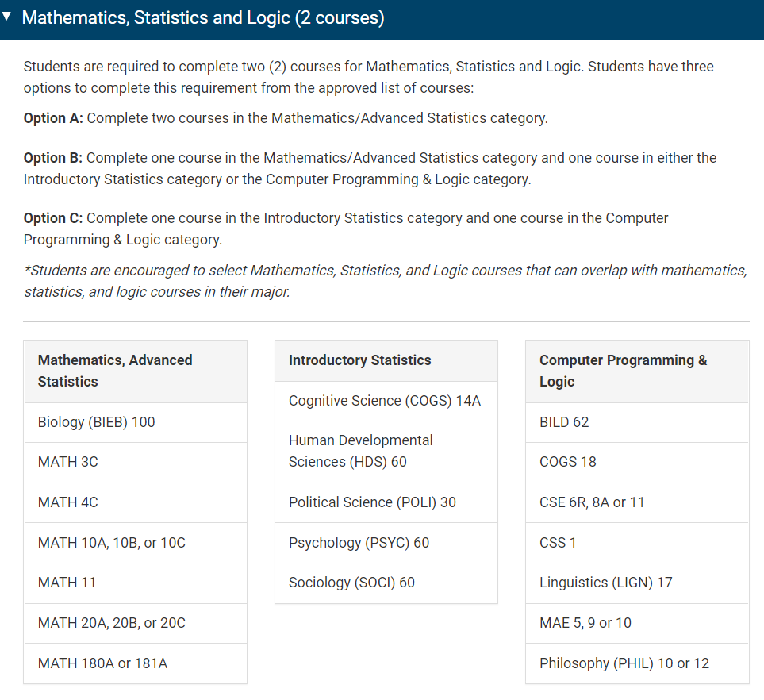Viewport: 764px width, 700px height.
Task: Click Political Science (POLI) 30 row
Action: (x=386, y=502)
